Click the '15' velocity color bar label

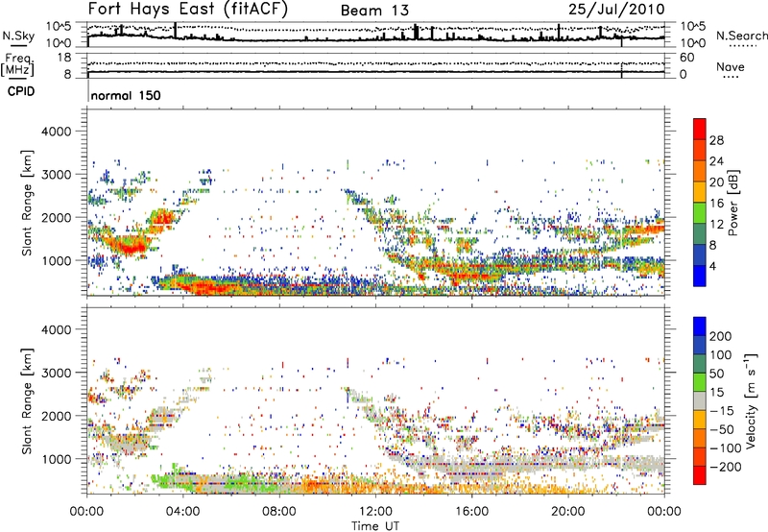pos(717,393)
